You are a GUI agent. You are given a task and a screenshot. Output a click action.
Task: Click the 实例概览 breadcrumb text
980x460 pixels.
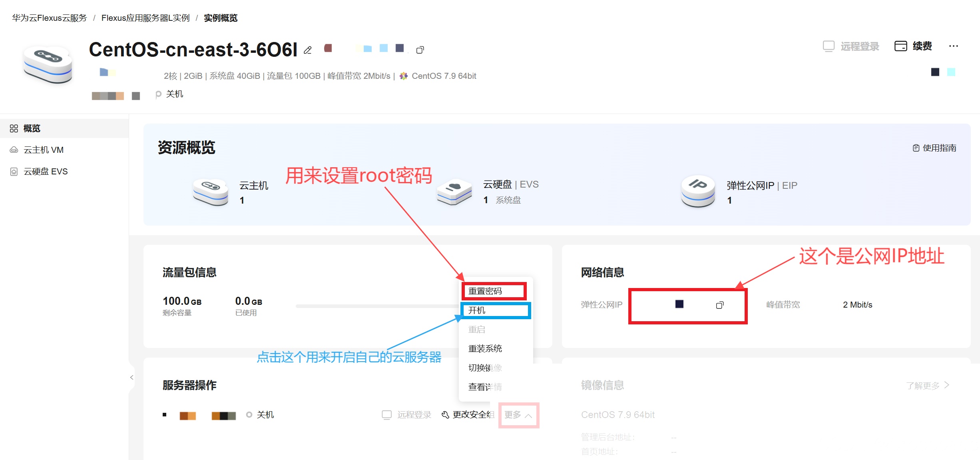[221, 18]
